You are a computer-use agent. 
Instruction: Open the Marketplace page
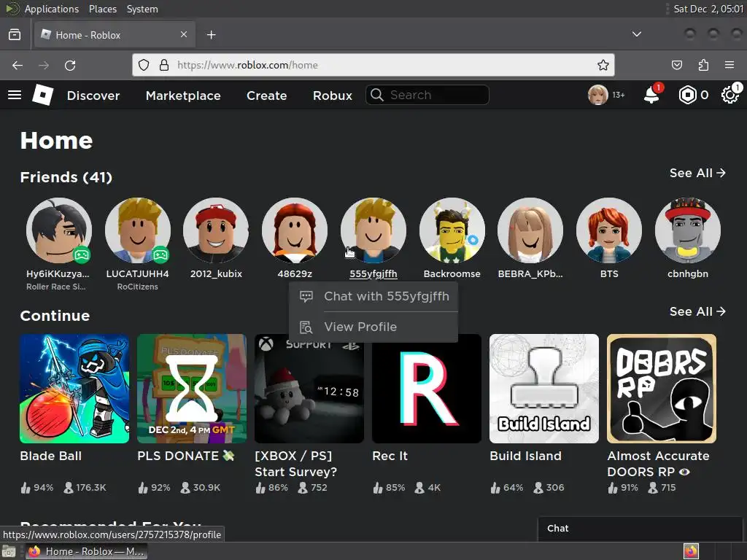tap(183, 96)
